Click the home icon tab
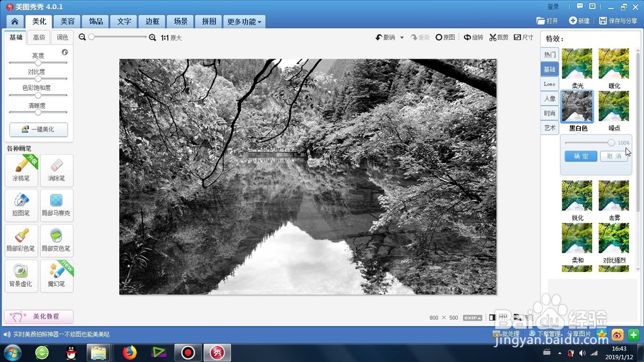This screenshot has height=362, width=644. (x=15, y=21)
